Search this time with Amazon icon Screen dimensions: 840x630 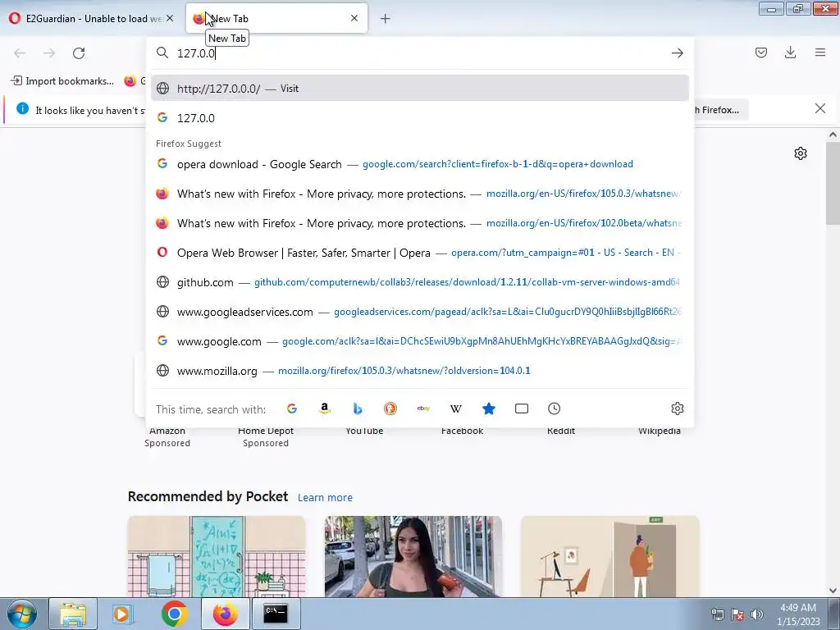(x=325, y=409)
